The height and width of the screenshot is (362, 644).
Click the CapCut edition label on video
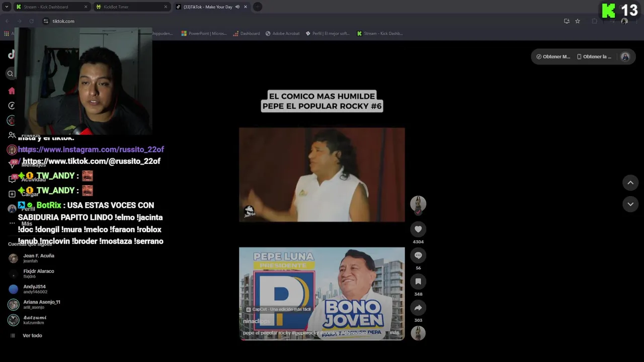pos(278,309)
